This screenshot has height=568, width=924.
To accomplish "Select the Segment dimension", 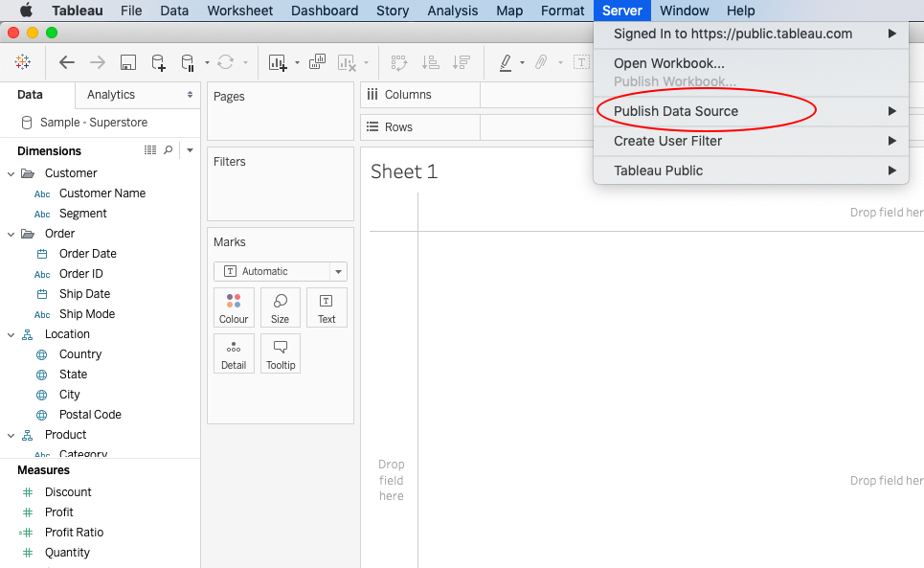I will point(82,214).
